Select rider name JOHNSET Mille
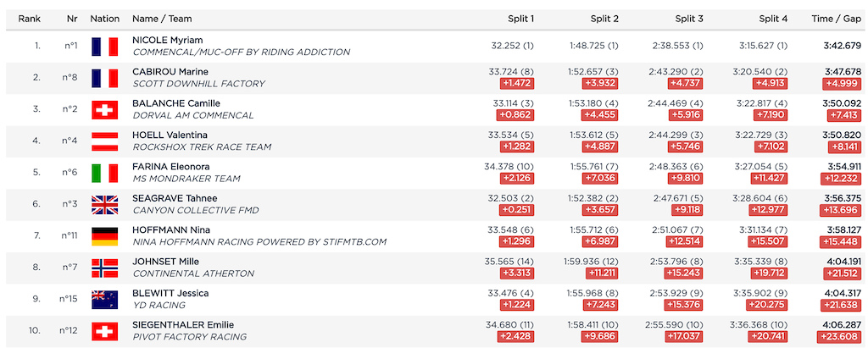The height and width of the screenshot is (348, 868). tap(165, 261)
